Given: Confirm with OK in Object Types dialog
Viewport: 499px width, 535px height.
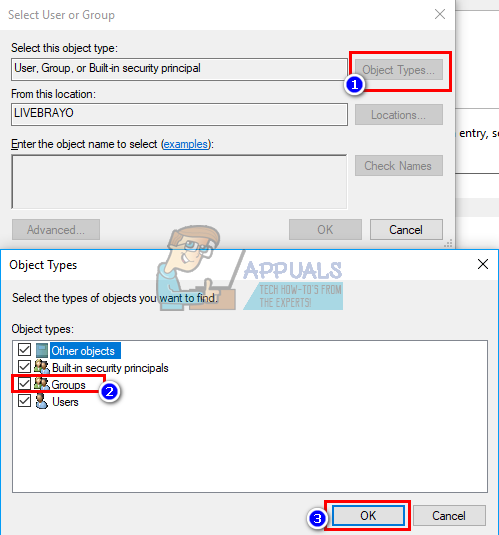Looking at the screenshot, I should tap(368, 516).
